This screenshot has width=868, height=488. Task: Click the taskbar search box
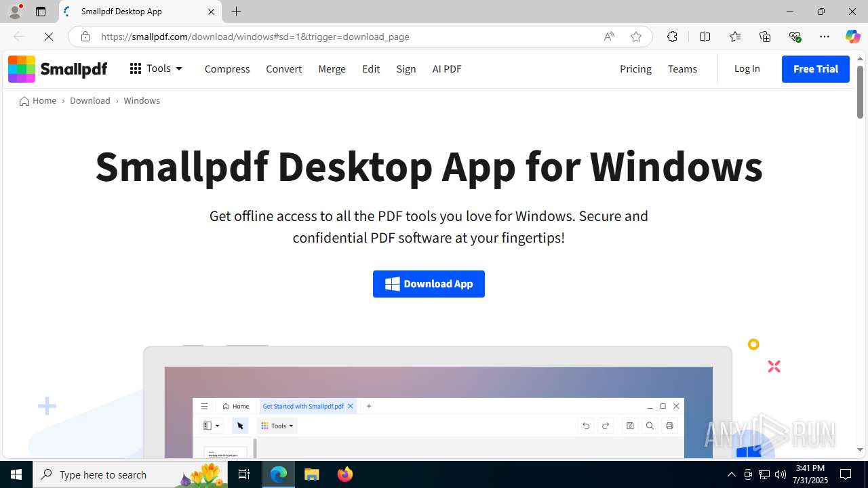click(x=130, y=474)
